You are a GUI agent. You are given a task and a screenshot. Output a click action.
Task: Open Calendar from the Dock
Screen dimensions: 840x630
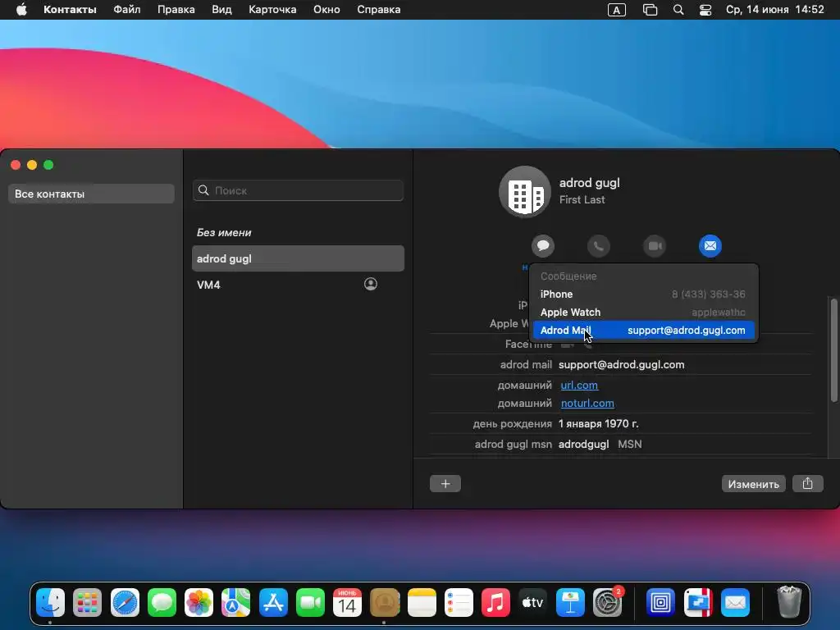point(347,603)
